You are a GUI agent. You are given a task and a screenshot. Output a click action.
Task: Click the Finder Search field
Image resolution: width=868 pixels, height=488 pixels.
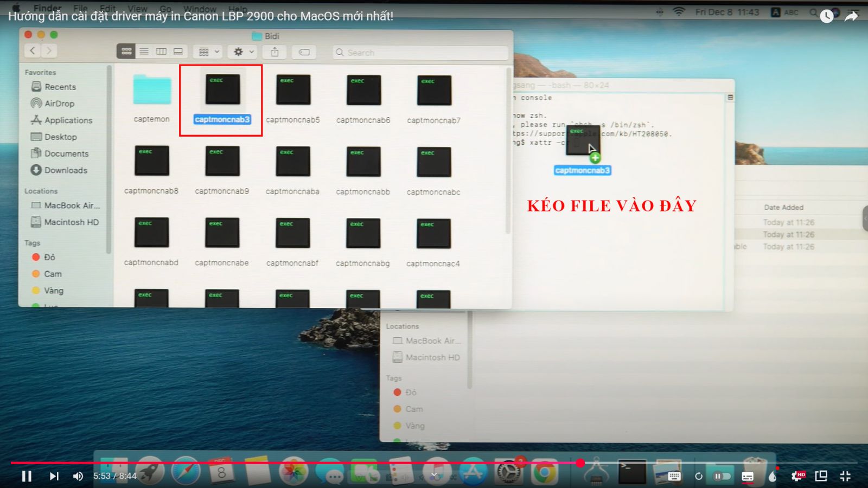420,52
